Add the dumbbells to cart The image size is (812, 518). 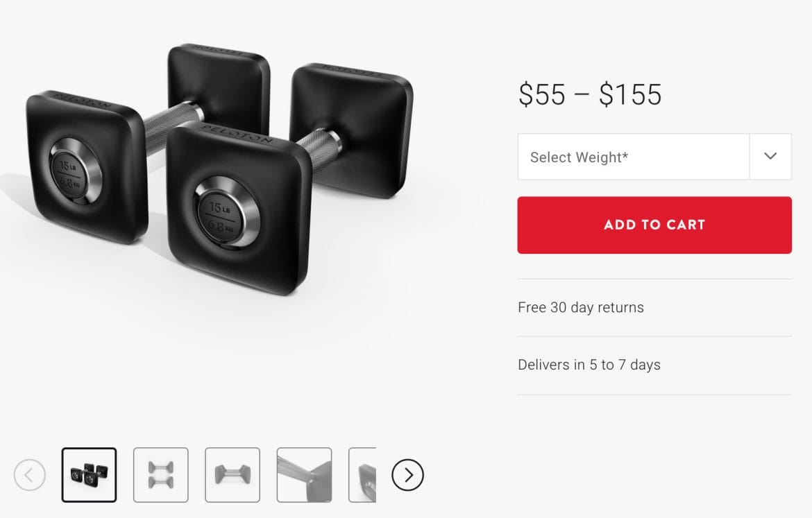(x=654, y=225)
